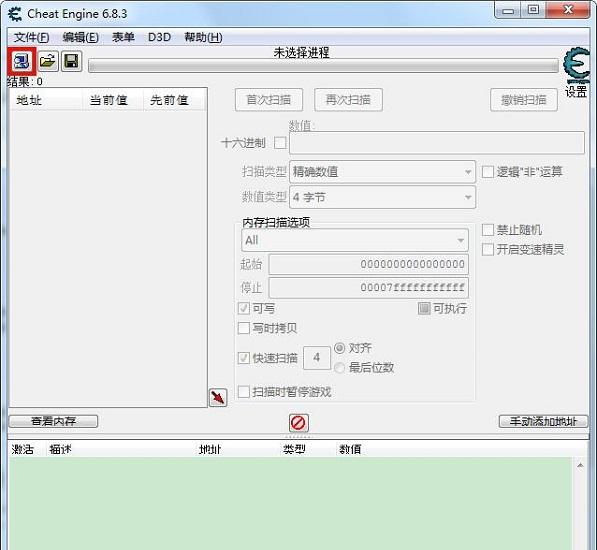The image size is (597, 550).
Task: Open the 数值类型 dropdown showing 4 字节
Action: [383, 197]
